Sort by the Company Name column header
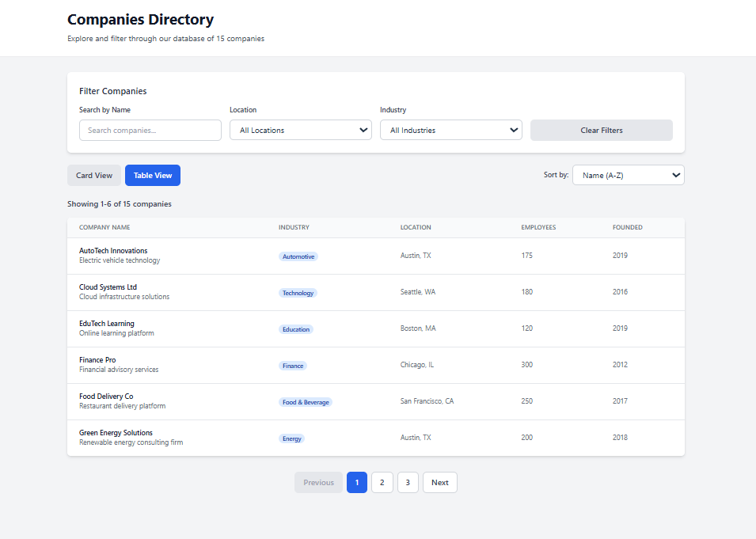 [x=104, y=227]
